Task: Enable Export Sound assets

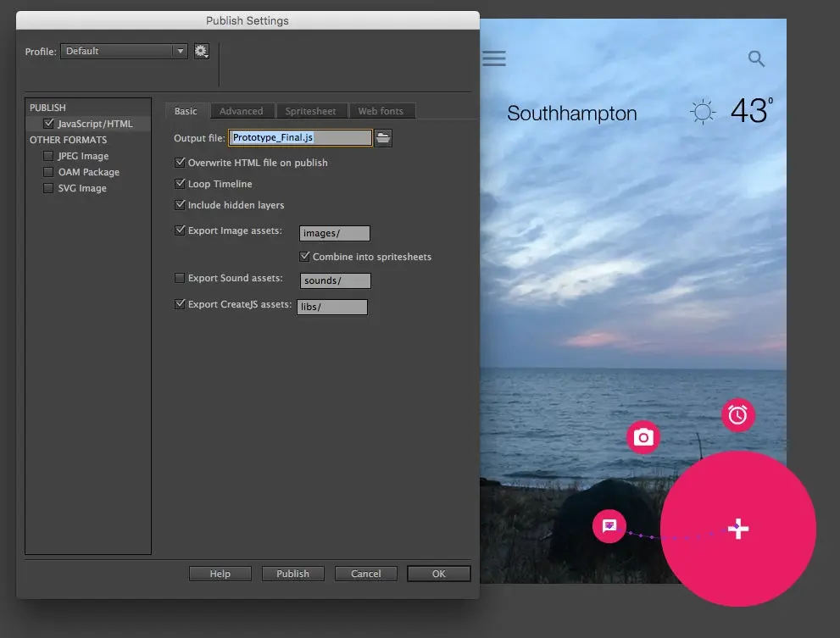Action: click(x=180, y=278)
